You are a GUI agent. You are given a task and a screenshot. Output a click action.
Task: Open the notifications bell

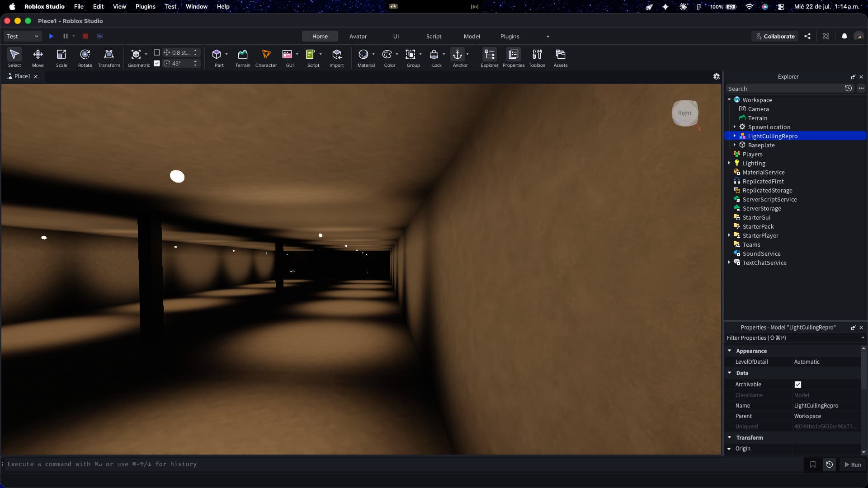click(844, 36)
